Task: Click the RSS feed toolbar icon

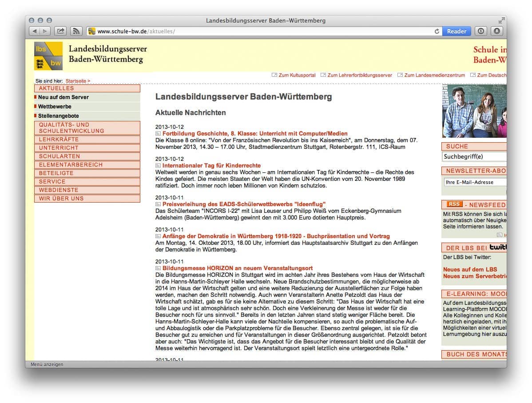Action: [76, 31]
